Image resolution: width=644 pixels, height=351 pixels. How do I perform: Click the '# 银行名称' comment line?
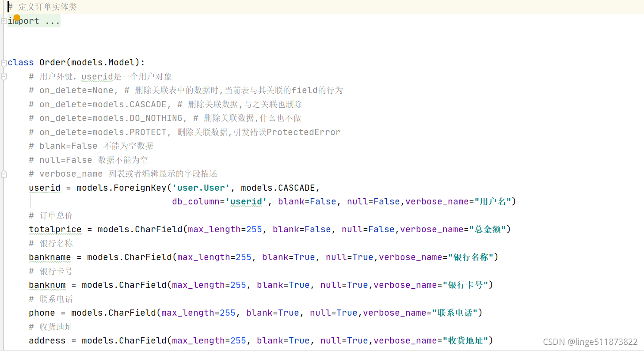(51, 243)
